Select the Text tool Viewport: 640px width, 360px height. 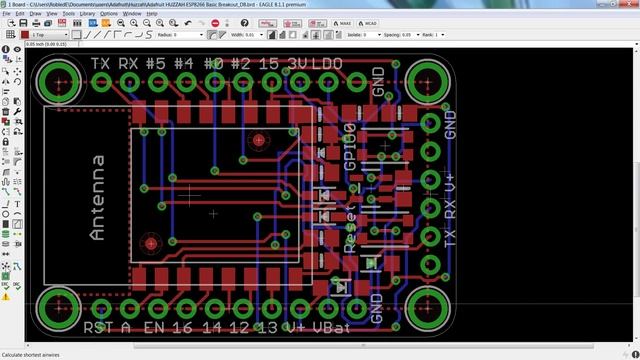click(17, 204)
